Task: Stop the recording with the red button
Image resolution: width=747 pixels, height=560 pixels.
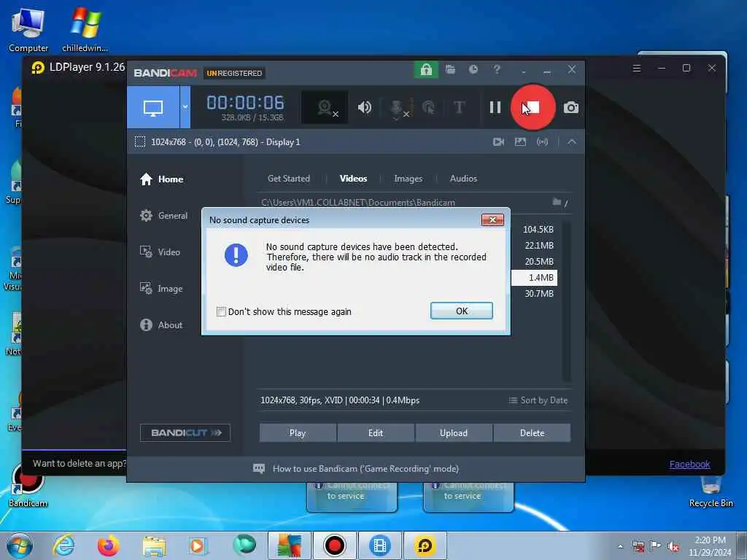Action: point(533,107)
